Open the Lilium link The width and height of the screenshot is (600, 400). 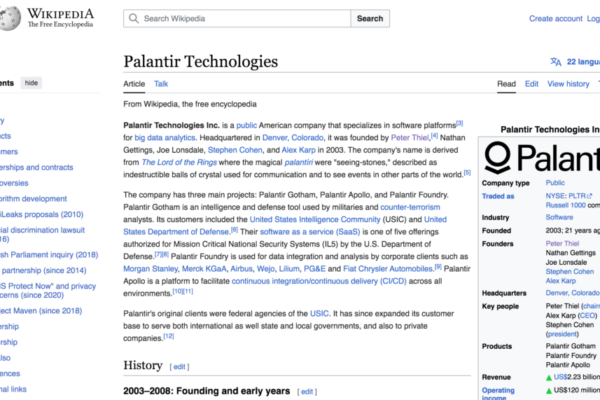289,269
